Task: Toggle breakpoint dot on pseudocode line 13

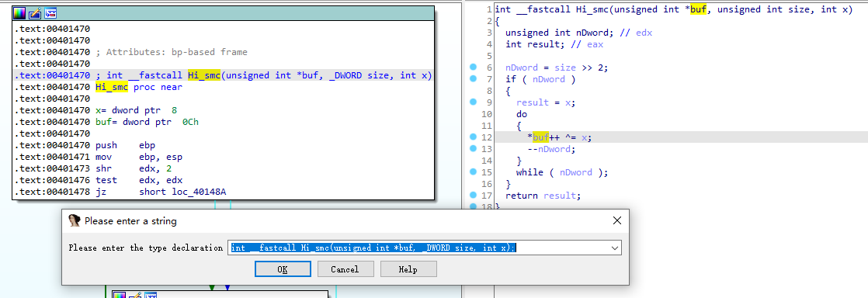Action: [473, 148]
